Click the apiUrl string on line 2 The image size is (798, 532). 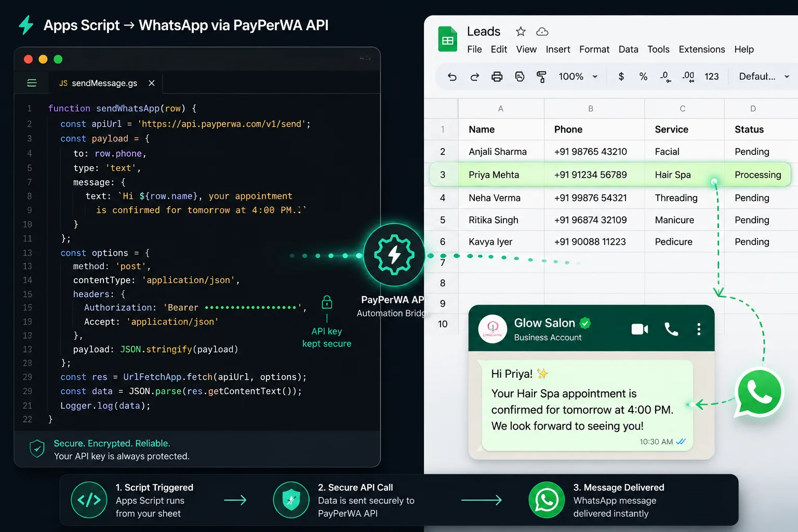221,124
